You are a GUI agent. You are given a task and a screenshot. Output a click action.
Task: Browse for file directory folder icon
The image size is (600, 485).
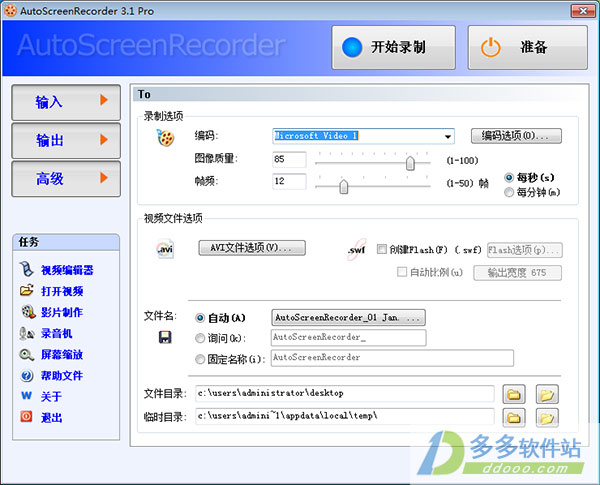[x=514, y=394]
